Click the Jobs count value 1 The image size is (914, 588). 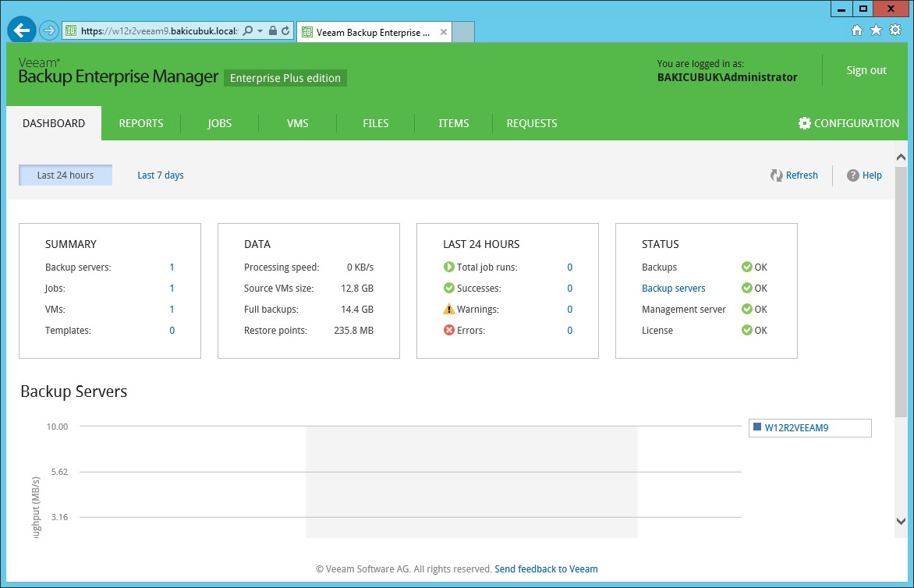[x=172, y=288]
